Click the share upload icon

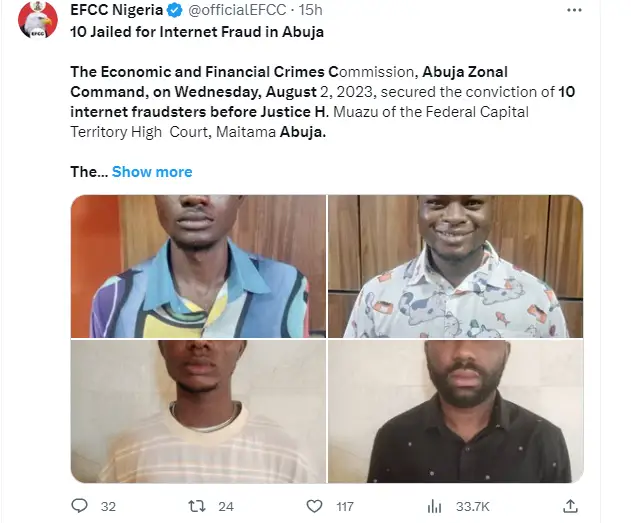(x=570, y=506)
